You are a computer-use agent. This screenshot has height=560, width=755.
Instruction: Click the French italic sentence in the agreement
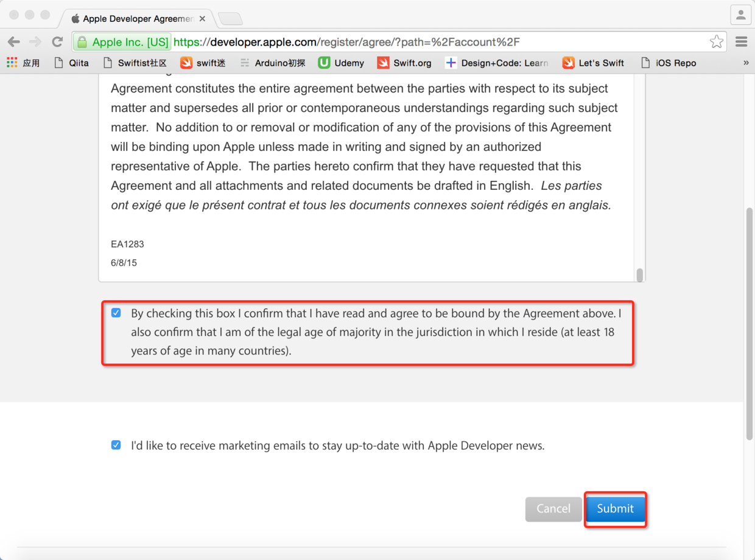click(x=361, y=195)
